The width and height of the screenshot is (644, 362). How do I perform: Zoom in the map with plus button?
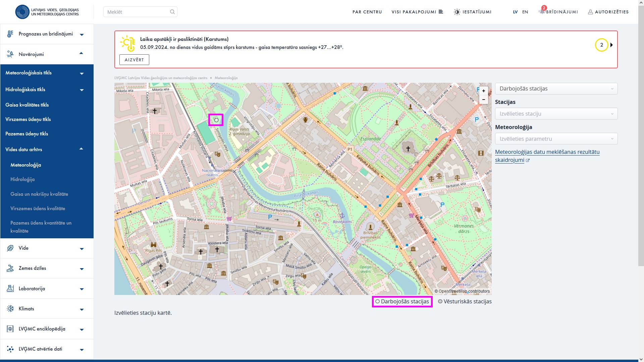(x=483, y=91)
